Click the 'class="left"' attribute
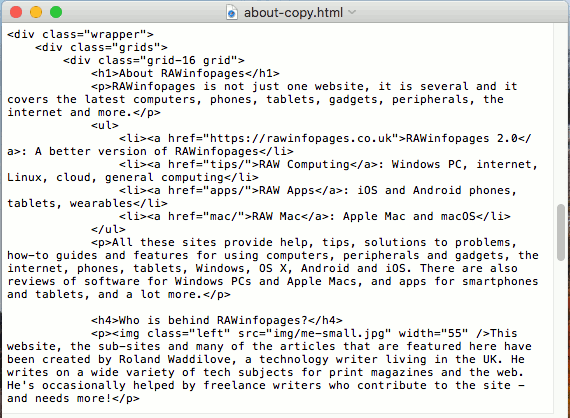Screen dimensions: 570x418 (x=189, y=334)
